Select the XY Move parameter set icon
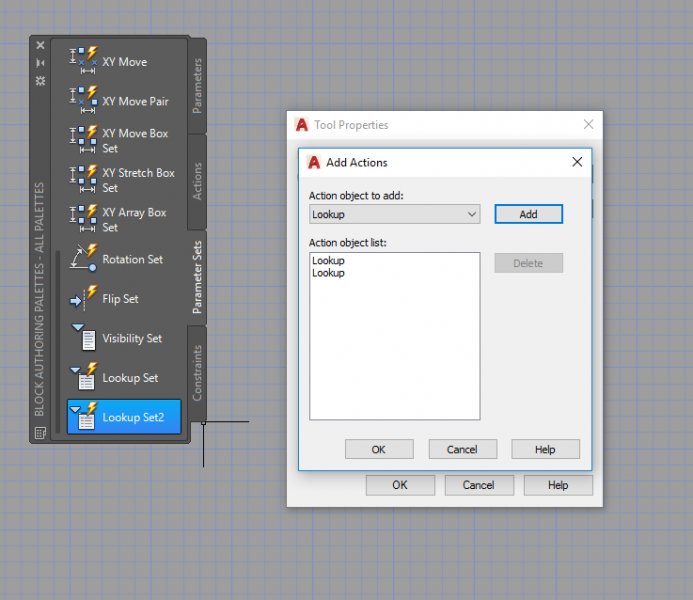The width and height of the screenshot is (693, 600). pos(84,61)
